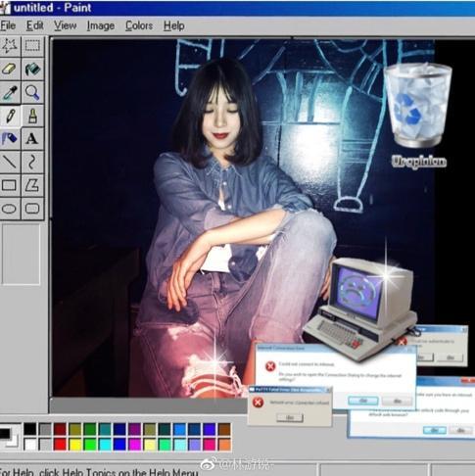Pick the yellow color swatch
The width and height of the screenshot is (475, 476).
(x=75, y=445)
